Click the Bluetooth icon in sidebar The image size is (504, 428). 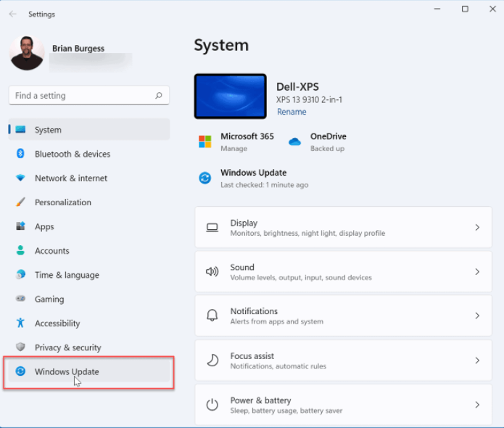click(x=20, y=153)
